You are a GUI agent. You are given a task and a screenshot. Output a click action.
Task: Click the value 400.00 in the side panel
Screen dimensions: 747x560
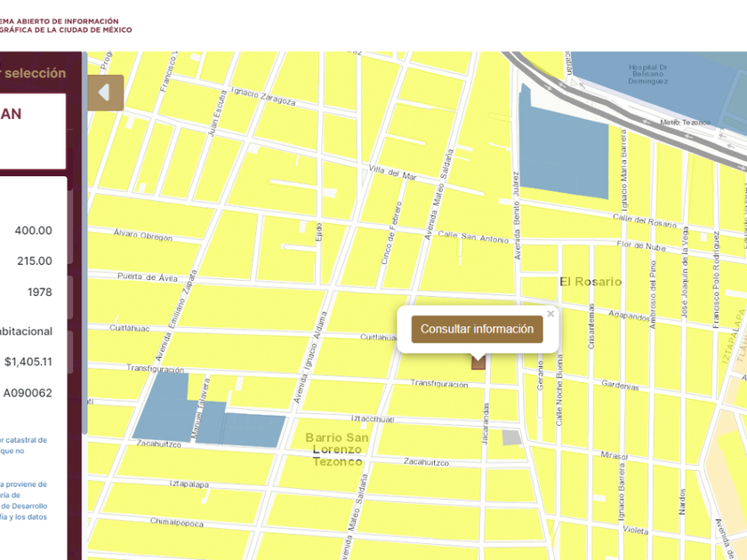pos(34,230)
